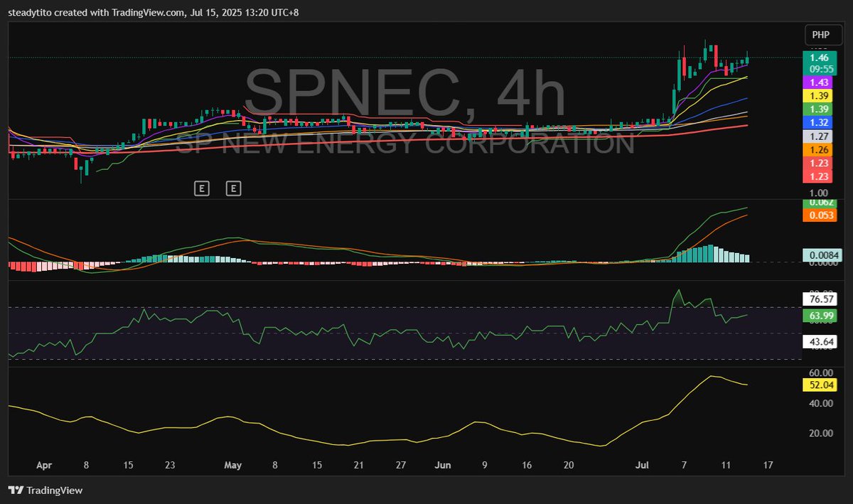Click the May label on time axis
The width and height of the screenshot is (853, 504).
pos(233,466)
